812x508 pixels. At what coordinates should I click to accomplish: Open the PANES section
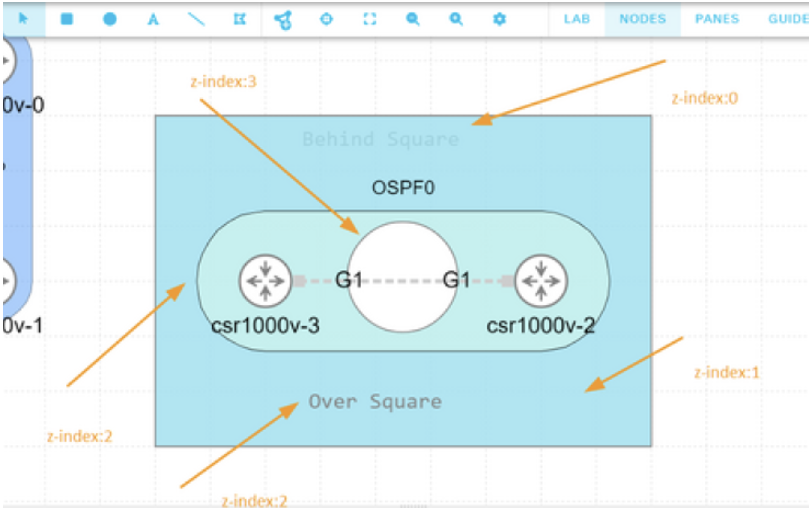point(717,18)
